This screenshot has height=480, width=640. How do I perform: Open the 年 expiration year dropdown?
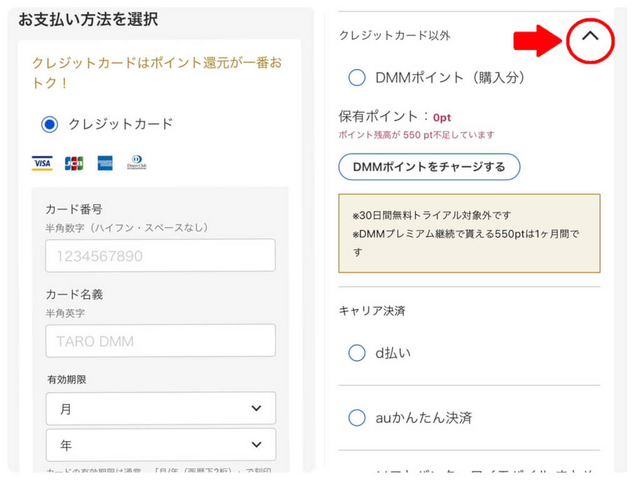pyautogui.click(x=160, y=445)
